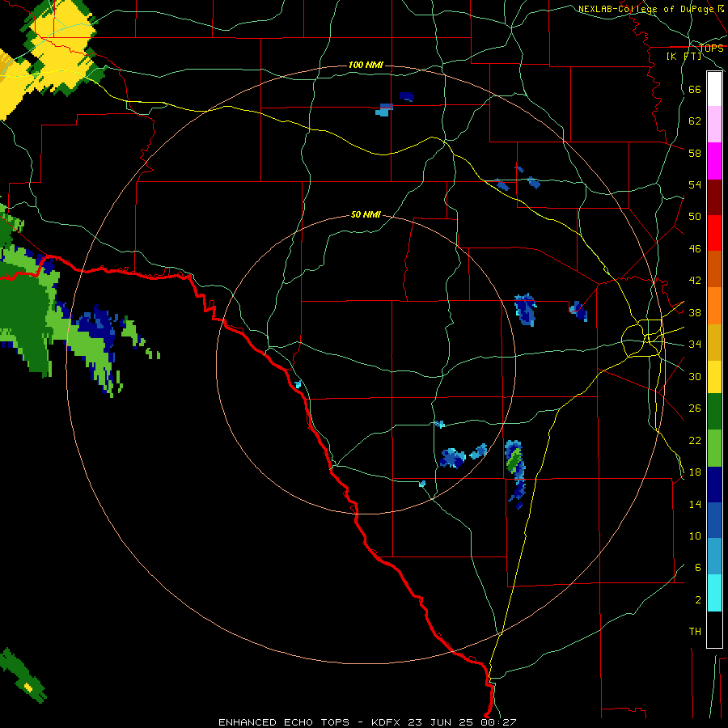Click the 23 JUN 25 date text
The height and width of the screenshot is (728, 728).
tap(441, 722)
